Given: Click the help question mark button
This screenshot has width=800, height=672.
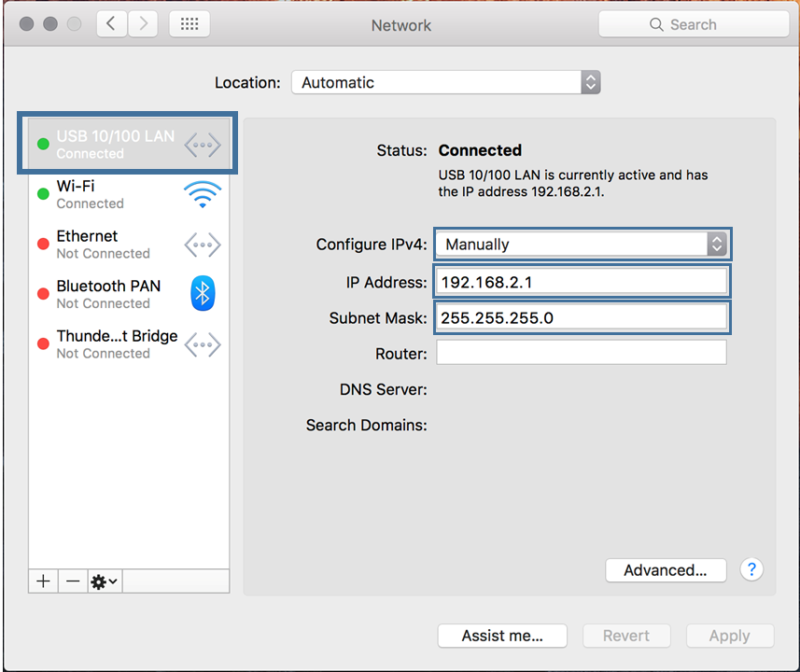Looking at the screenshot, I should click(x=751, y=569).
